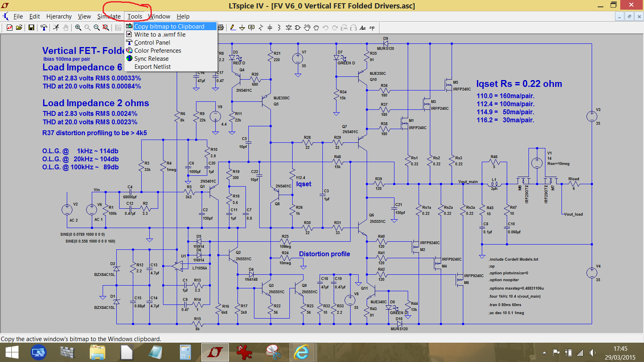Open the Snipping Tool taskbar icon
644x362 pixels.
(273, 352)
